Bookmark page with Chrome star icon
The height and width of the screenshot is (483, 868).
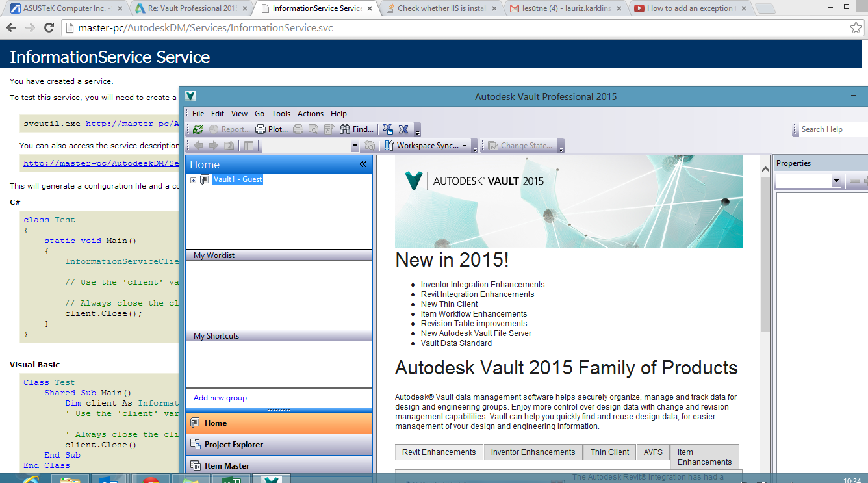click(x=856, y=28)
